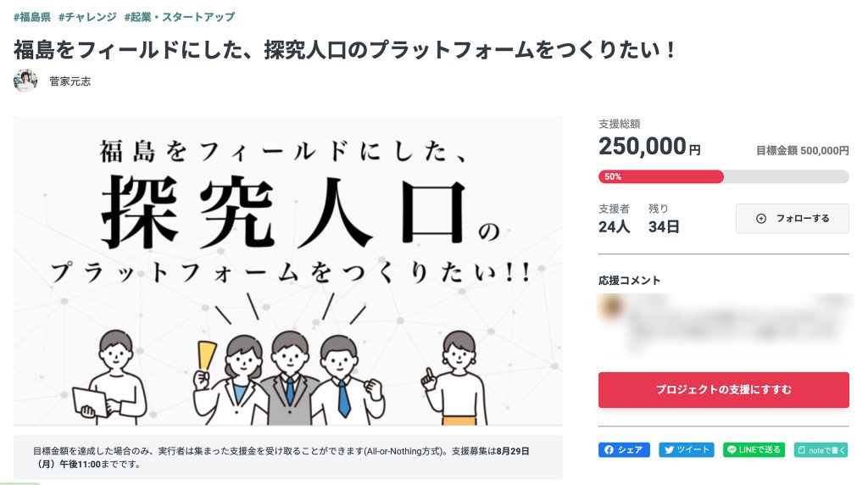Click the project title heading
868x485 pixels.
(x=344, y=50)
